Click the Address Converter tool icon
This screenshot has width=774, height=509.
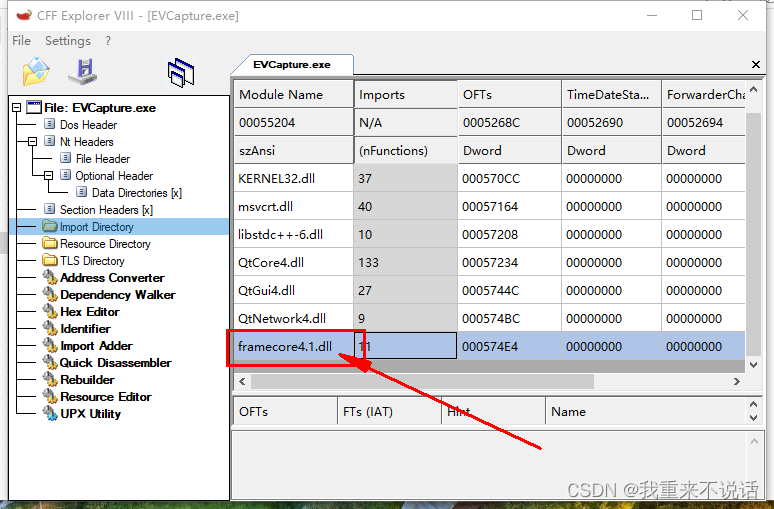point(50,277)
